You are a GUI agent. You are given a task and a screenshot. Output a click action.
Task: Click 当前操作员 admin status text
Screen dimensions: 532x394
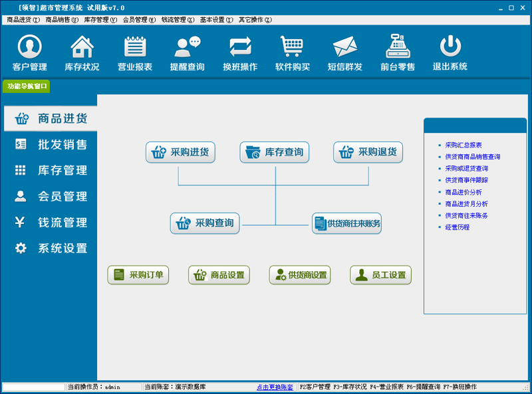[x=94, y=387]
